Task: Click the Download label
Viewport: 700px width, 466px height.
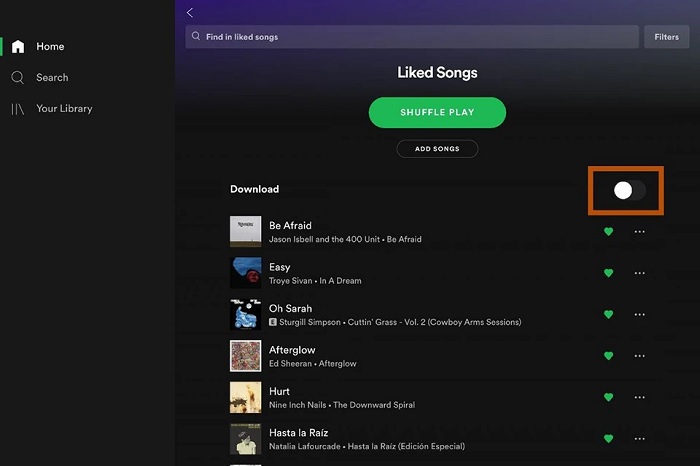Action: click(254, 189)
